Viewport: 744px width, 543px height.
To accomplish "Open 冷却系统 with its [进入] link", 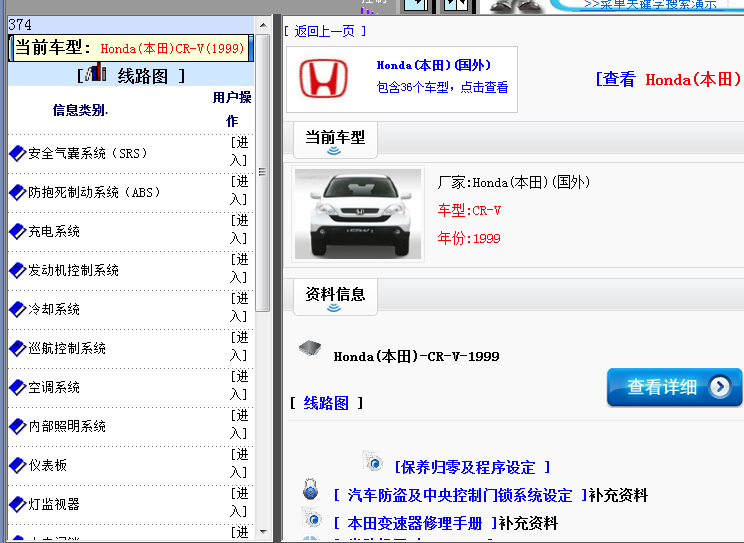I will coord(240,307).
